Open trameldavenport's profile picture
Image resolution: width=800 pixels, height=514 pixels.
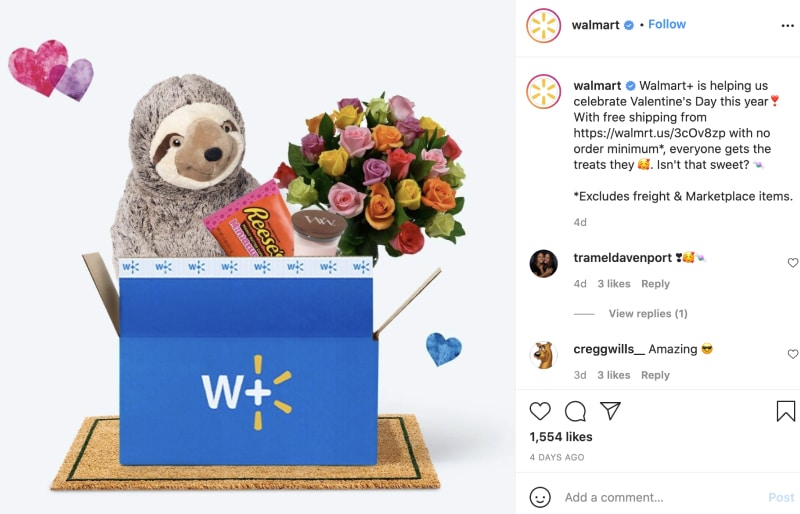[x=543, y=263]
